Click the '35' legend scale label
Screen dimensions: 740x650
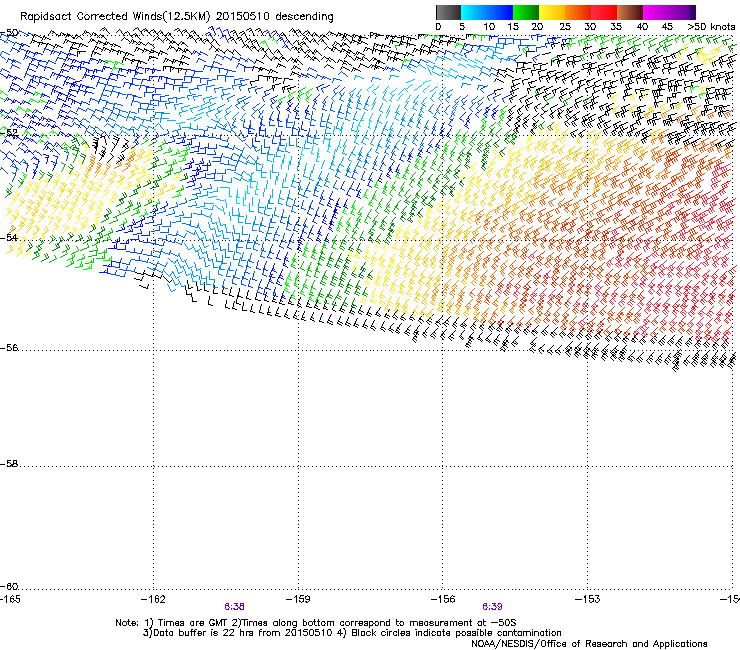click(x=616, y=27)
